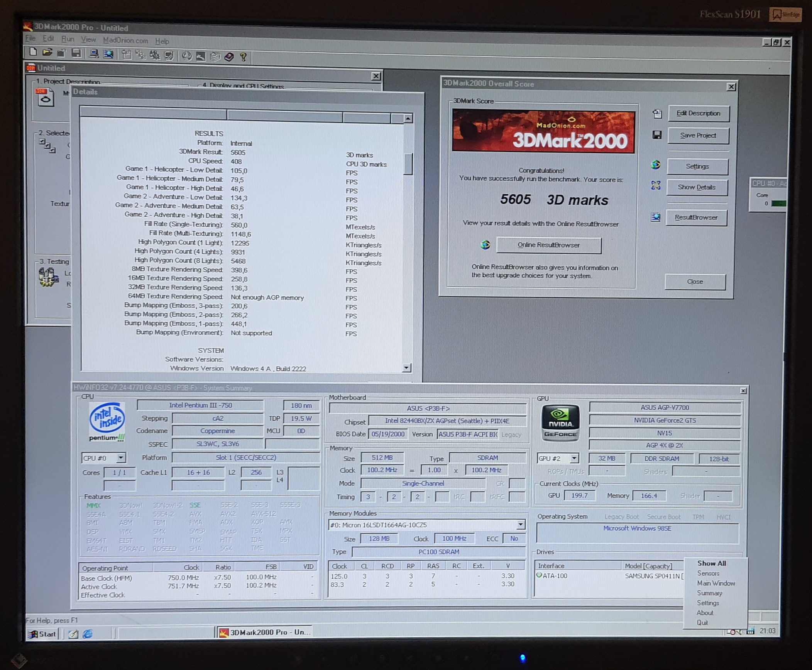
Task: Click the Internet Explorer quick launch icon
Action: pos(88,634)
